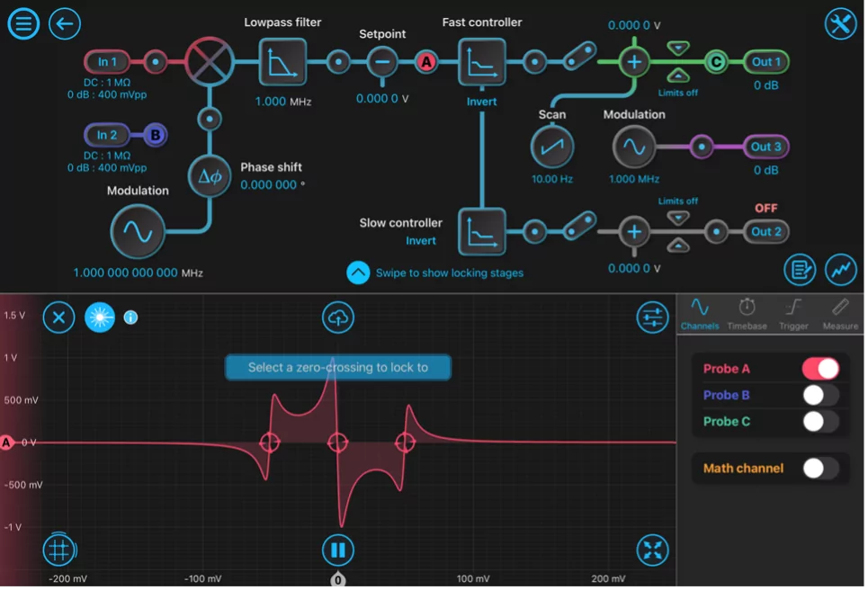868x590 pixels.
Task: Switch to the Timebase tab
Action: point(747,315)
